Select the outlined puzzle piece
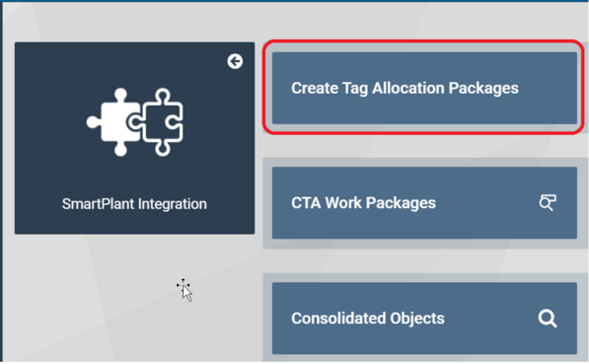This screenshot has height=364, width=589. click(163, 122)
